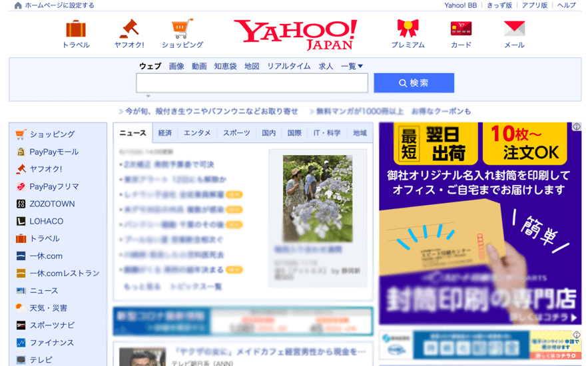This screenshot has width=588, height=366.
Task: Select the ウェブ search tab
Action: click(150, 67)
